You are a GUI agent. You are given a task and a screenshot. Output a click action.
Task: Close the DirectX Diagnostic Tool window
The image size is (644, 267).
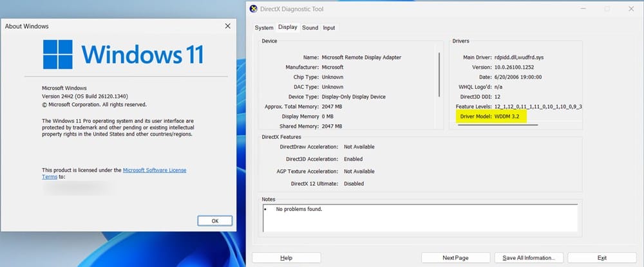631,8
